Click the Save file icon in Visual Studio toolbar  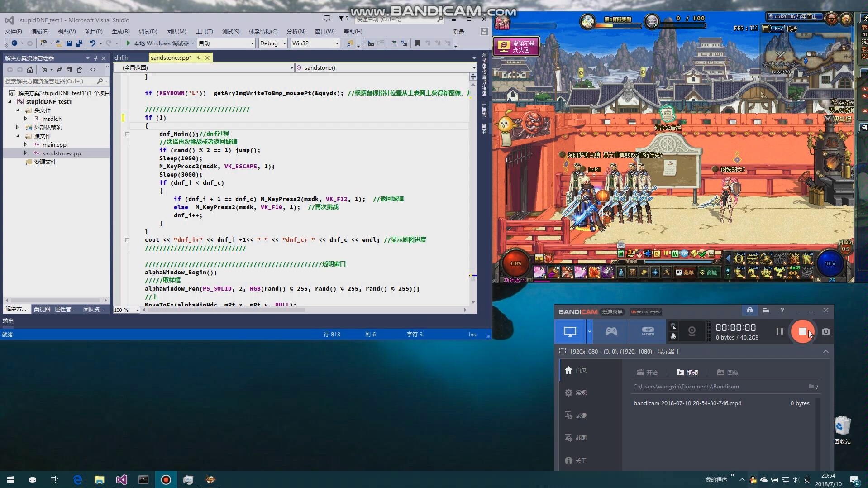pos(69,43)
